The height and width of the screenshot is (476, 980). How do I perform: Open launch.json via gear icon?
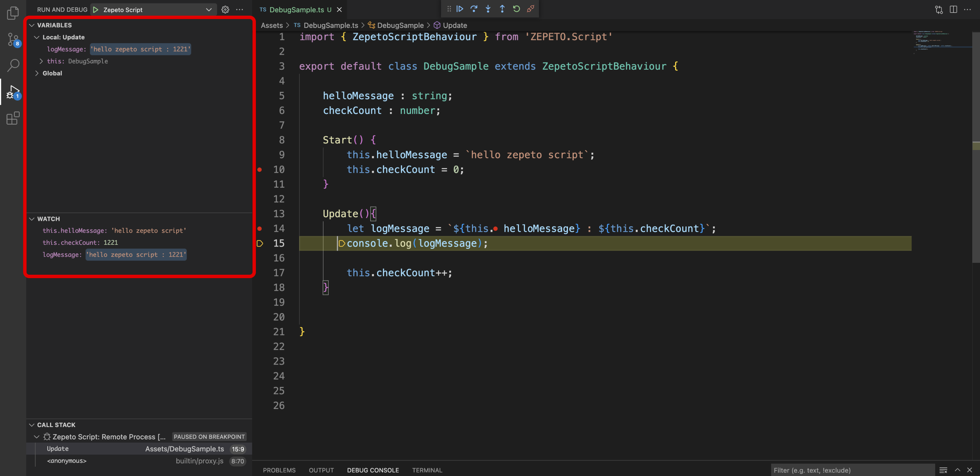(225, 10)
